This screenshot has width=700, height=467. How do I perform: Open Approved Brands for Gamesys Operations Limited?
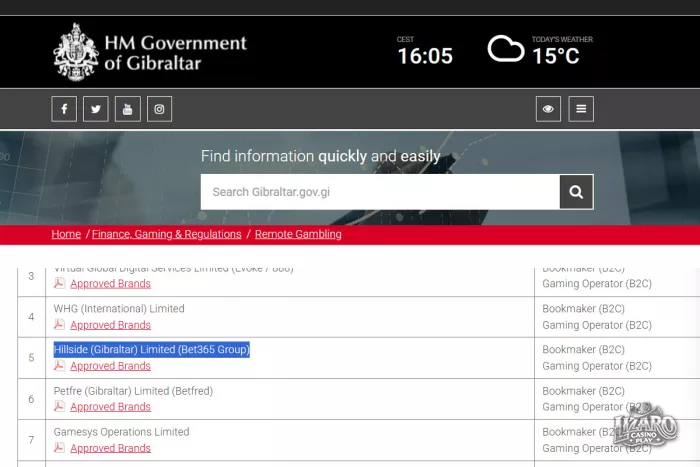click(110, 448)
